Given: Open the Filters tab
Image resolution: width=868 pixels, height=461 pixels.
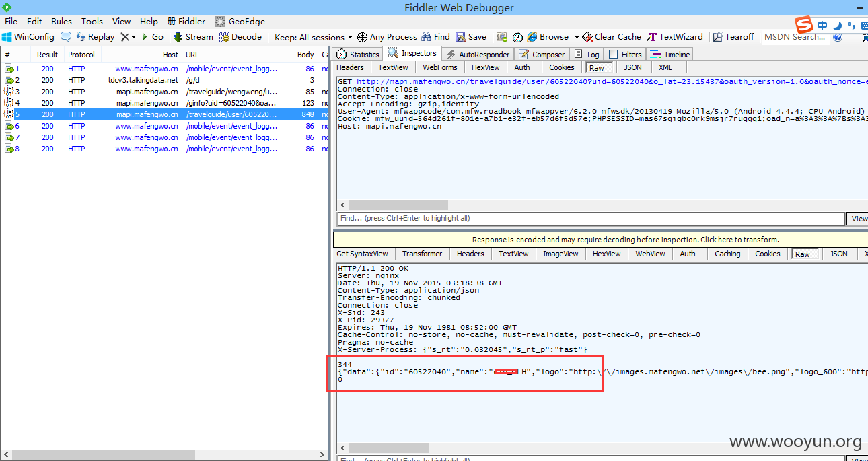Looking at the screenshot, I should (625, 55).
